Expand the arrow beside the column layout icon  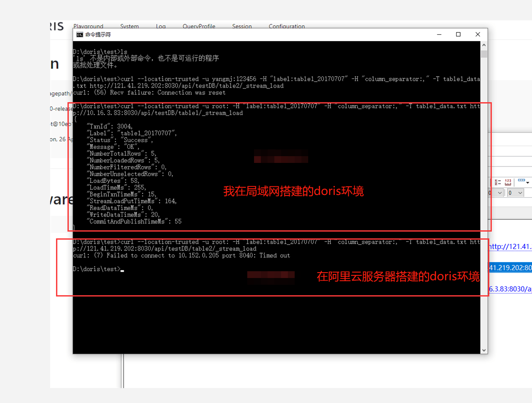527,183
